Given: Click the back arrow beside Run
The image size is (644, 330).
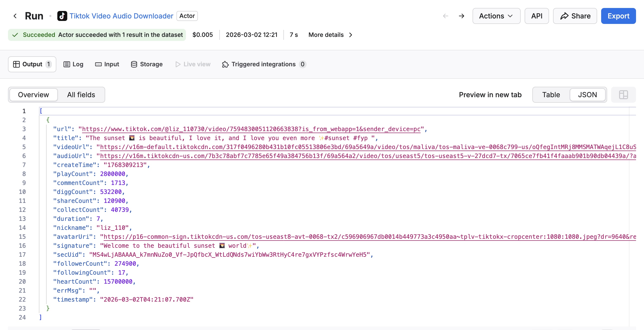Looking at the screenshot, I should 15,16.
